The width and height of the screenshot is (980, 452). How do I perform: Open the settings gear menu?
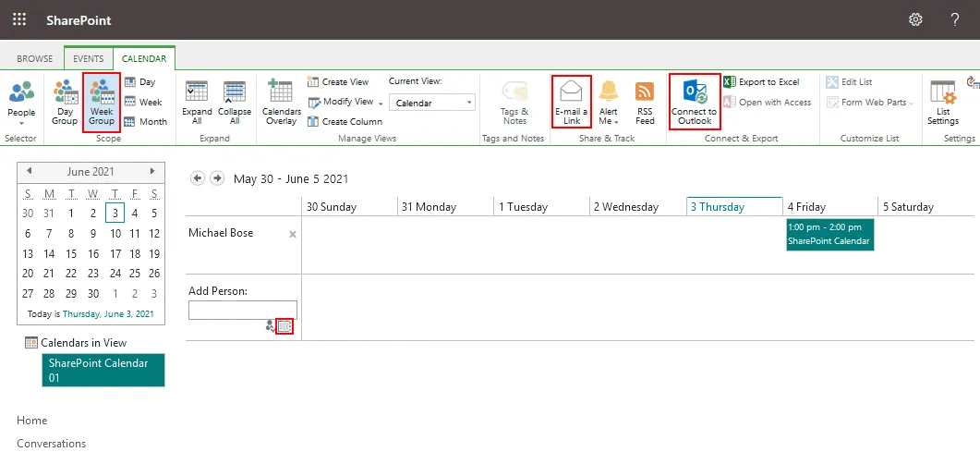915,19
